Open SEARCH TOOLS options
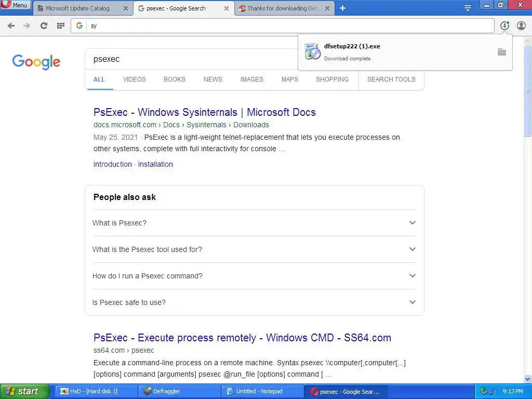This screenshot has width=532, height=399. pos(391,79)
